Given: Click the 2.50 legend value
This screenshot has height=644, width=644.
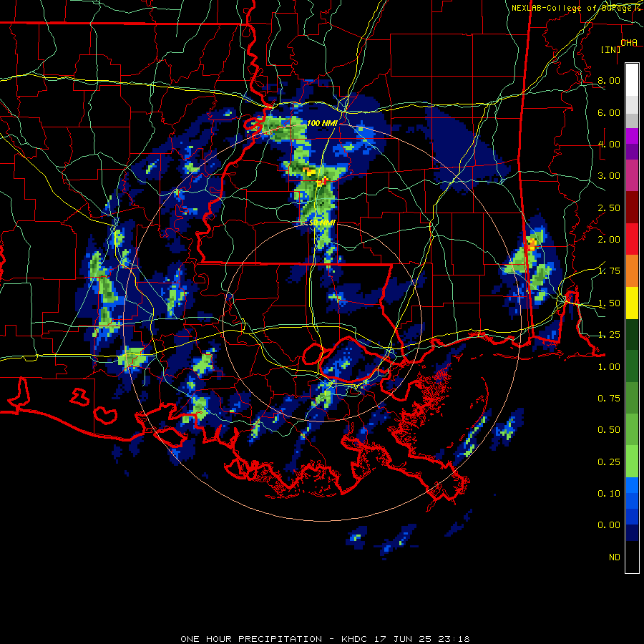Looking at the screenshot, I should (609, 208).
